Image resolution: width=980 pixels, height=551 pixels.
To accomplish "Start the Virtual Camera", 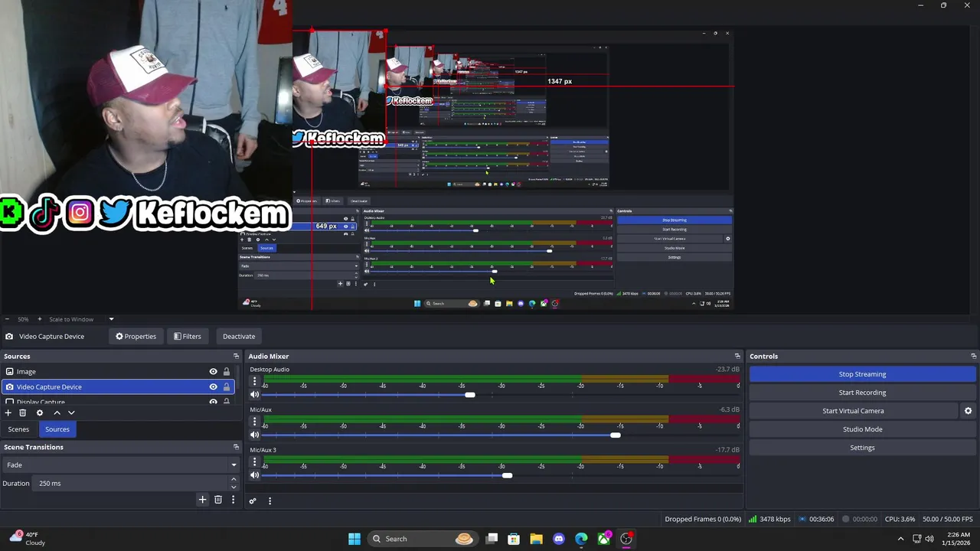I will click(x=853, y=411).
